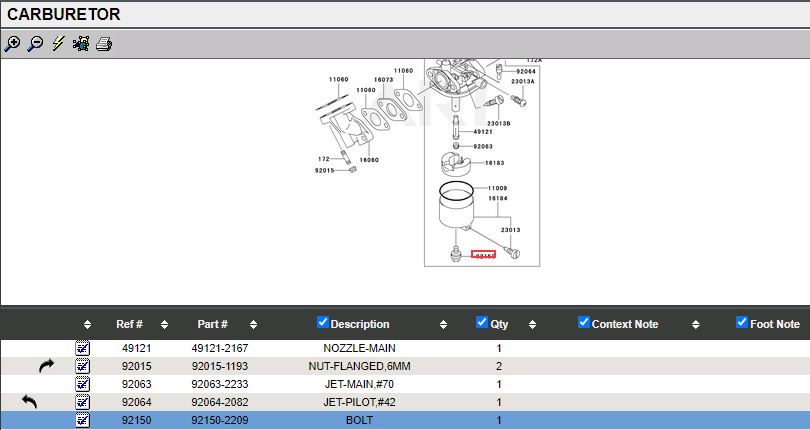This screenshot has height=430, width=810.
Task: Toggle the Qty column checkbox
Action: (482, 322)
